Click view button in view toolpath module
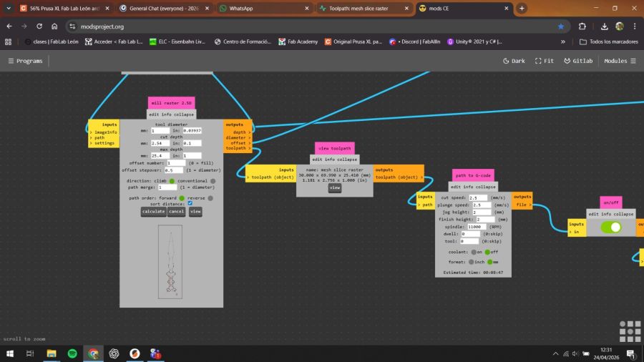Screen dimensions: 644x362 tap(335, 187)
